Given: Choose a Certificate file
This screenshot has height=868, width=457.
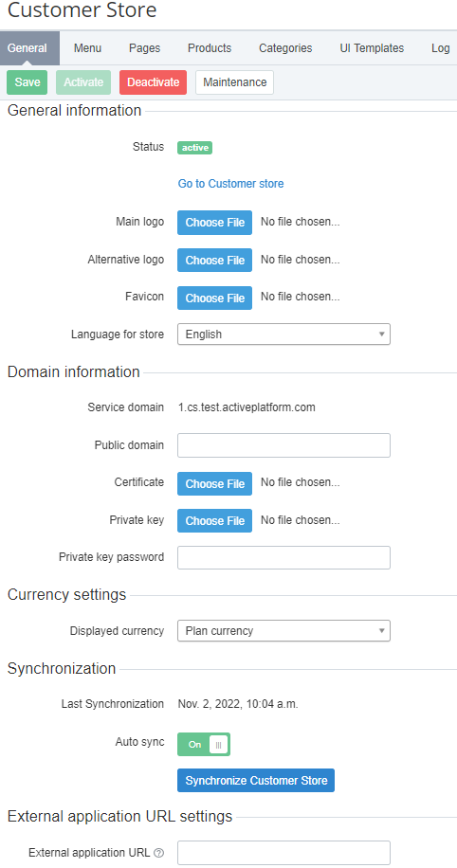Looking at the screenshot, I should tap(215, 484).
